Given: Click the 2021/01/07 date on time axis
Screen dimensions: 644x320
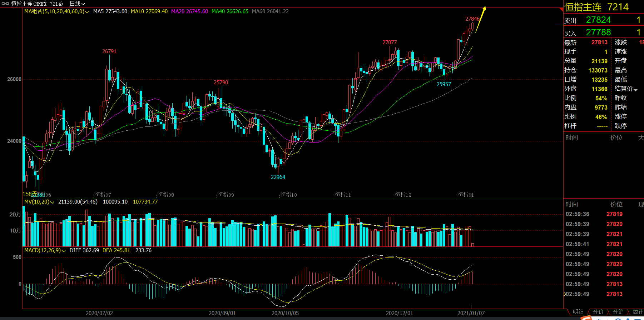Looking at the screenshot, I should pos(471,313).
